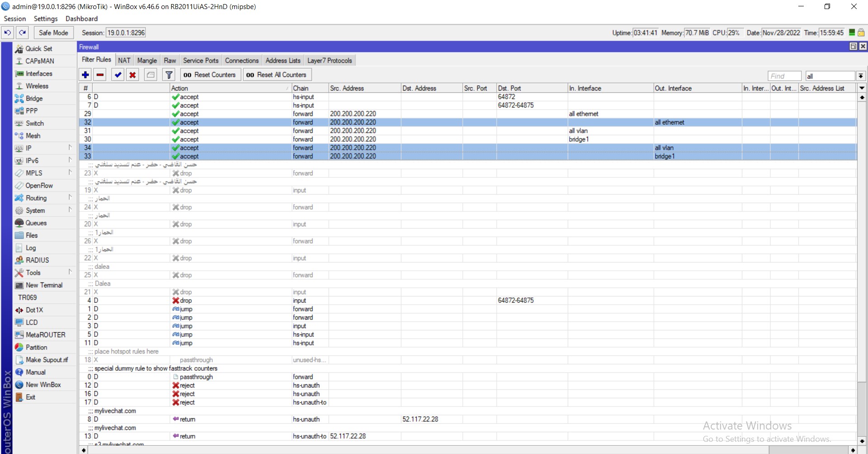Click the red X Disable rule icon
This screenshot has width=868, height=454.
click(133, 75)
